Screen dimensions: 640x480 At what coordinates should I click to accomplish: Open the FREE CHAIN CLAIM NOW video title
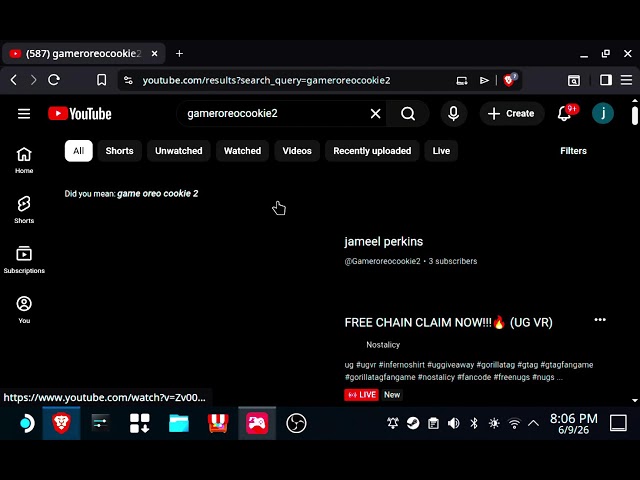pos(449,322)
